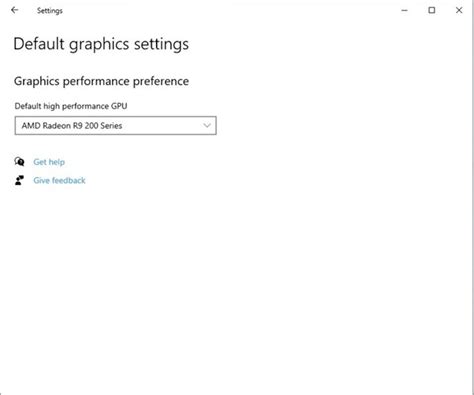This screenshot has width=474, height=395.
Task: Expand the chevron arrow in GPU combo box
Action: pos(207,126)
